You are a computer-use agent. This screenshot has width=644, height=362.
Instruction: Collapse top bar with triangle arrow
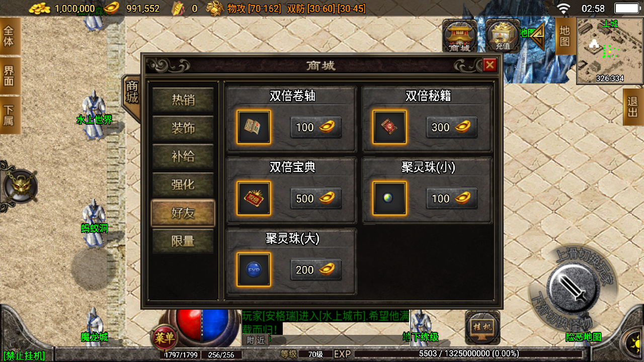pyautogui.click(x=538, y=36)
